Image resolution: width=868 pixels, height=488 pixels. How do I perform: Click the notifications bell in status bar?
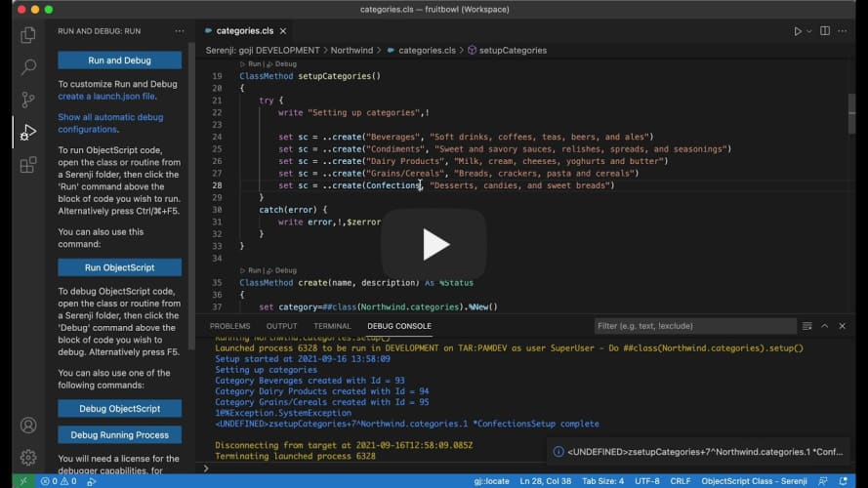tap(843, 481)
